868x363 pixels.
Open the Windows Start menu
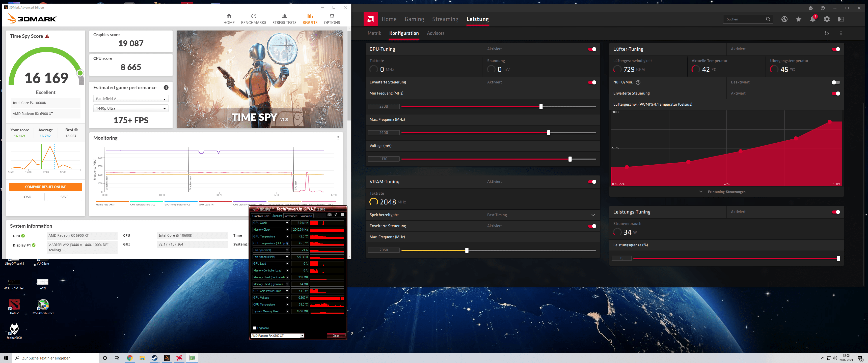[x=6, y=358]
